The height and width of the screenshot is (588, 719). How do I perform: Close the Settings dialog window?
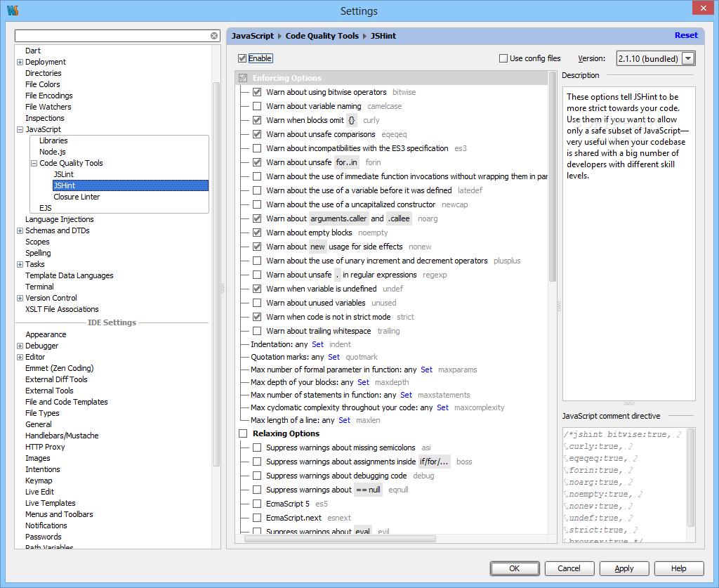(704, 8)
